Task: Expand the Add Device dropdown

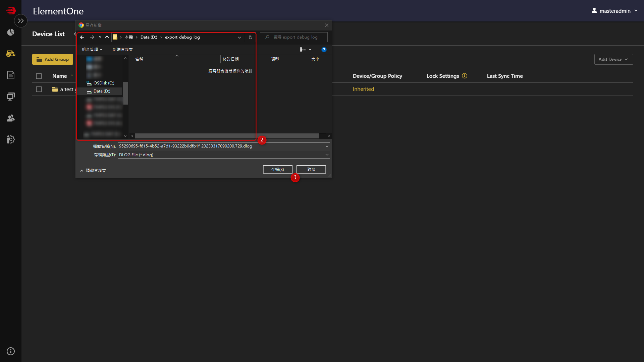Action: coord(613,59)
